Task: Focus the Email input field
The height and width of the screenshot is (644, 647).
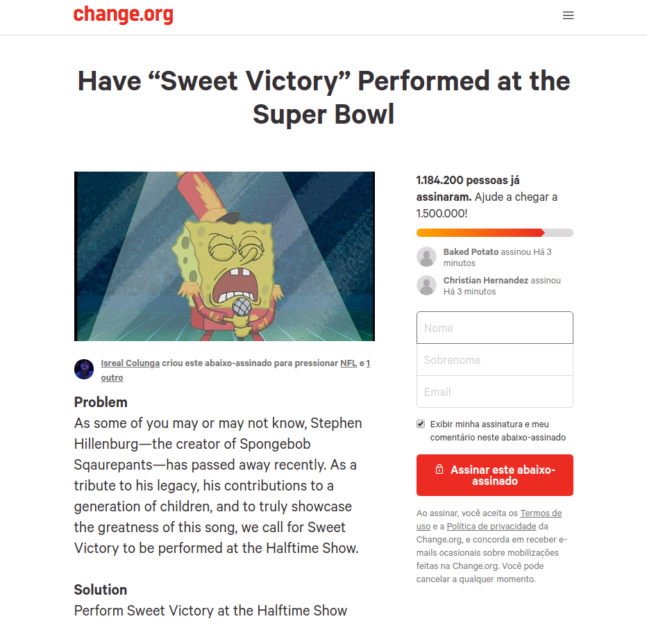Action: (x=495, y=392)
